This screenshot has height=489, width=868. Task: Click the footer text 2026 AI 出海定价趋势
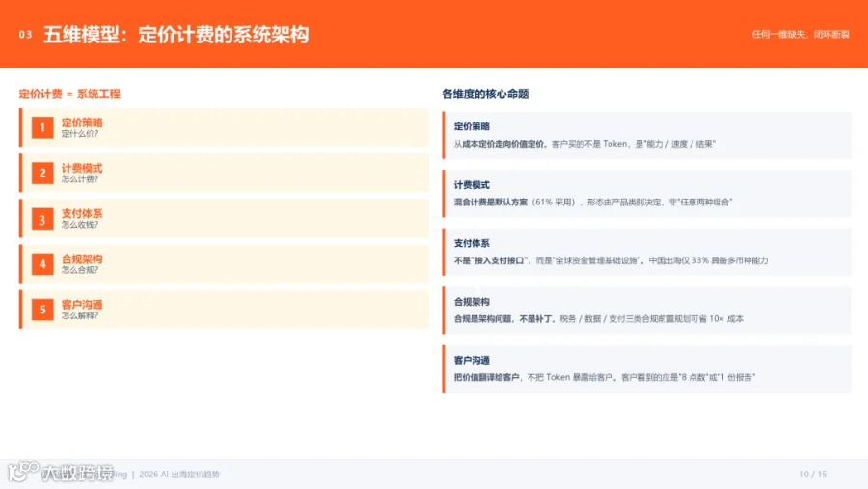(x=179, y=474)
